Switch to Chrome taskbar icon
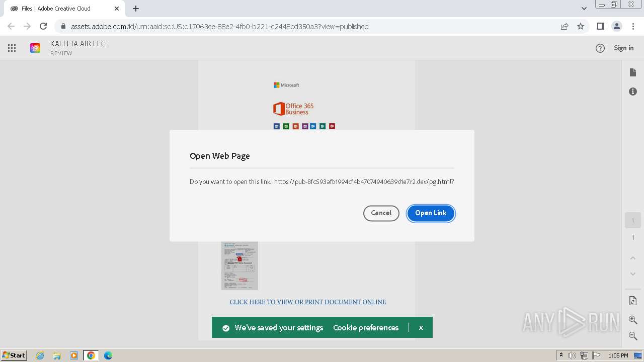The height and width of the screenshot is (362, 644). pos(91,355)
